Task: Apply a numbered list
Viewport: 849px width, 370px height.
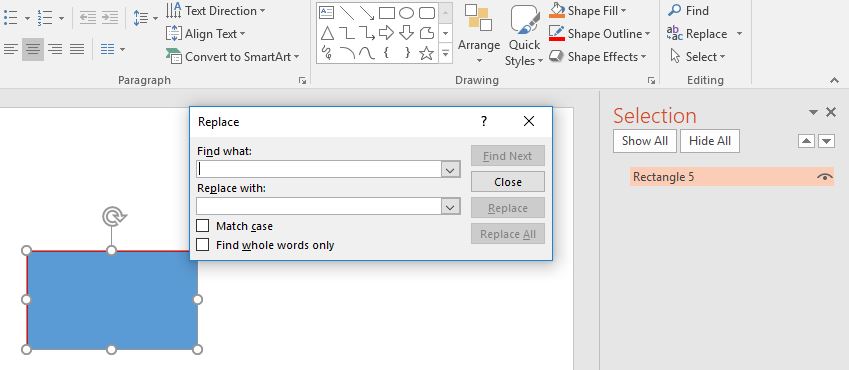Action: click(45, 18)
